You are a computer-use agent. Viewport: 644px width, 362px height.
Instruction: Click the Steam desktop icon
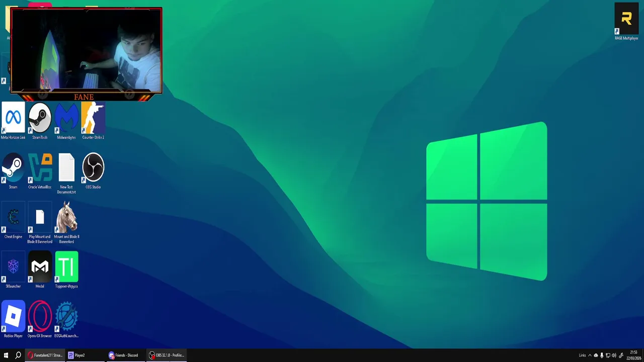coord(13,171)
